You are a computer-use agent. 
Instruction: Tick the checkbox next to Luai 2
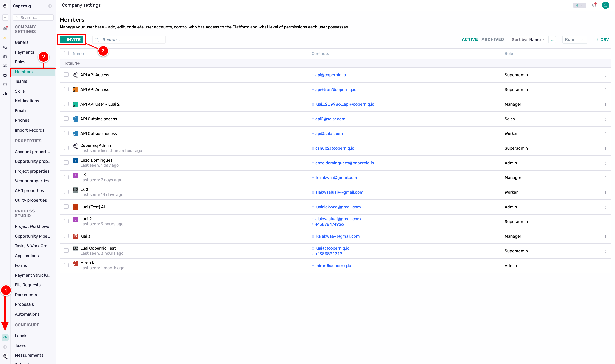66,221
